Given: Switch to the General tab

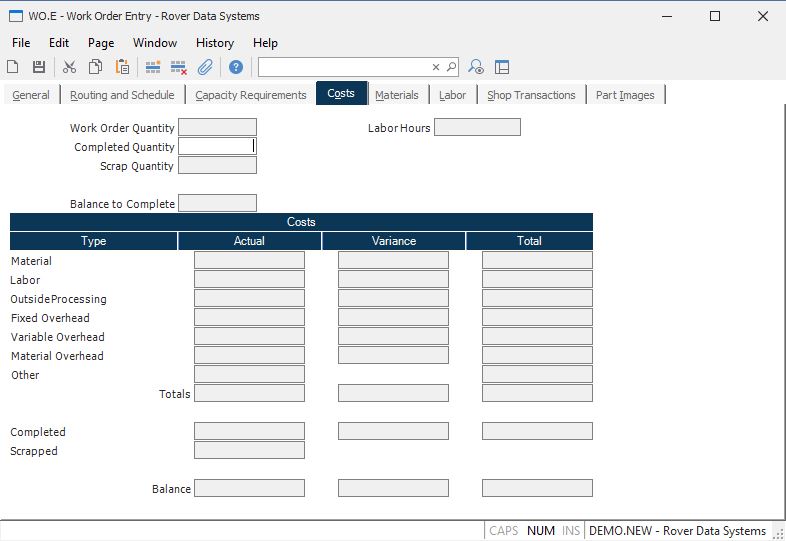Looking at the screenshot, I should (31, 95).
